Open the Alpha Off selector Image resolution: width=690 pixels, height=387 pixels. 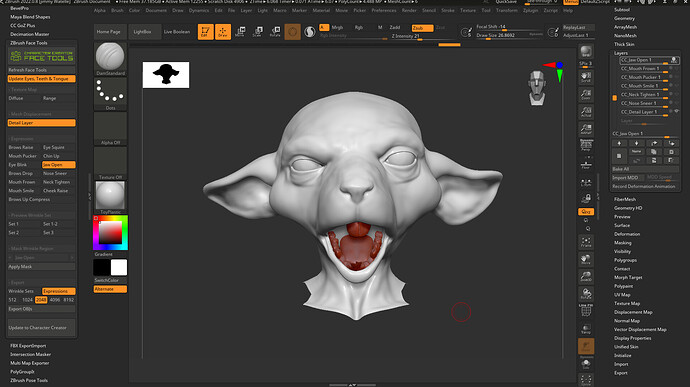(x=110, y=129)
